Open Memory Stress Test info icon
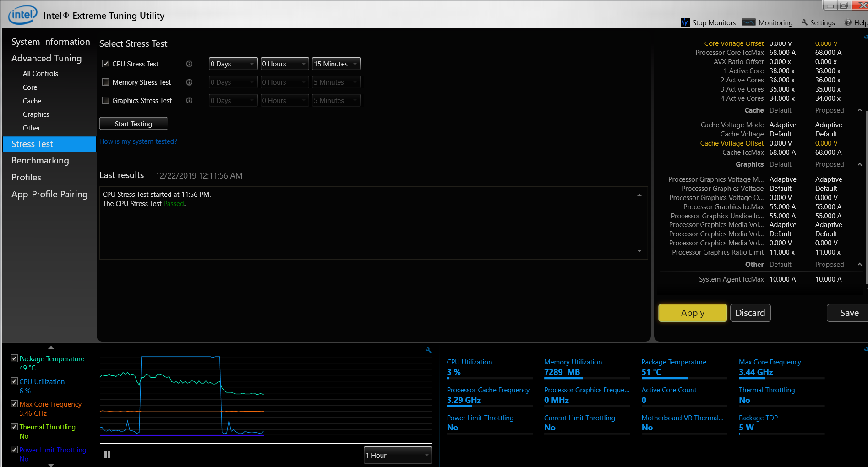Screen dimensions: 868x467 tap(189, 82)
